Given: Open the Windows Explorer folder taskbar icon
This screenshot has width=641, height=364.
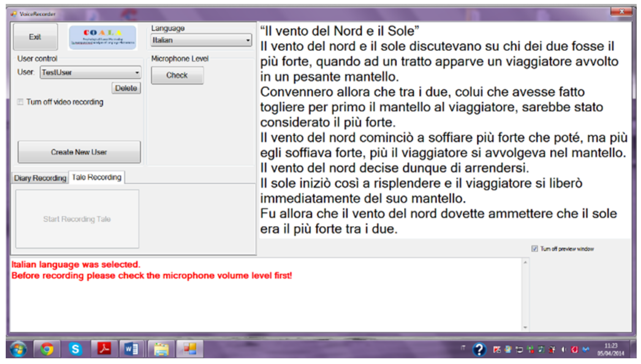Looking at the screenshot, I should (161, 349).
